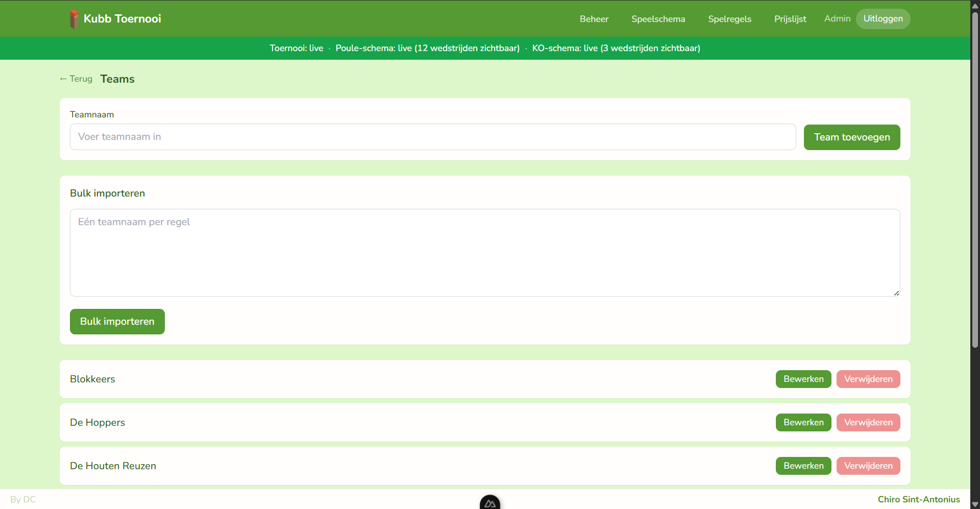Click the page vertical scrollbar thumb
Viewport: 980px width, 509px height.
pos(975,180)
